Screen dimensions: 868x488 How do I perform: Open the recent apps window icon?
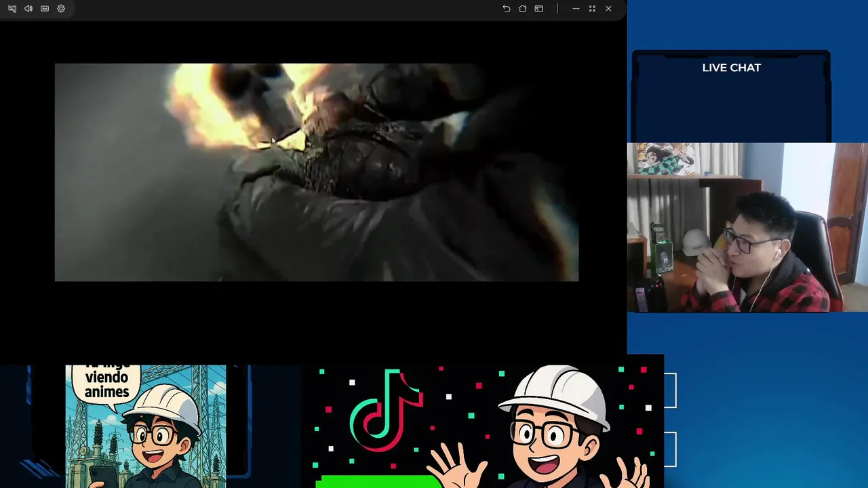(x=539, y=9)
